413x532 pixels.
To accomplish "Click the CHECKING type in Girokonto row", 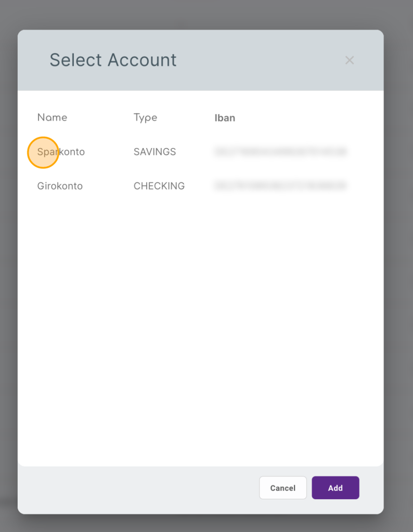I will pyautogui.click(x=159, y=186).
